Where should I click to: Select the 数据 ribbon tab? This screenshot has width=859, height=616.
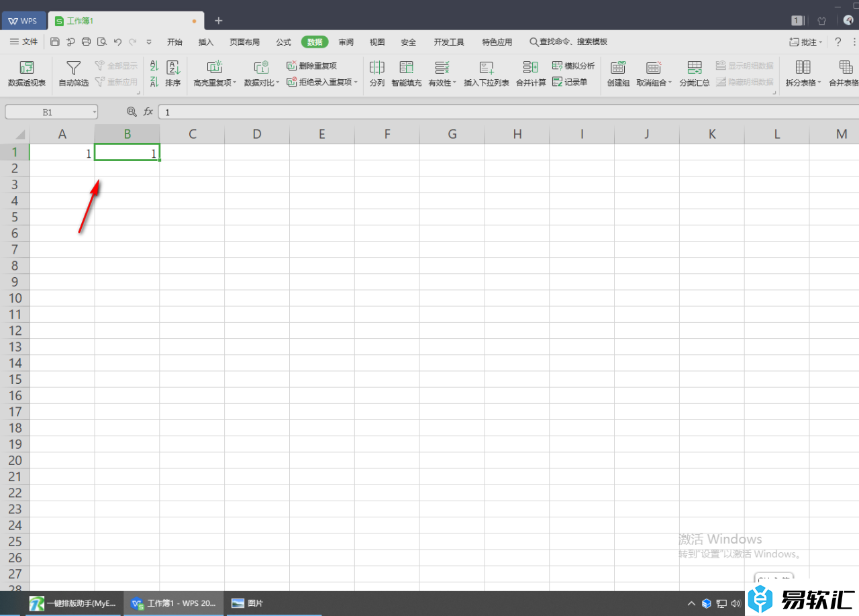[315, 42]
